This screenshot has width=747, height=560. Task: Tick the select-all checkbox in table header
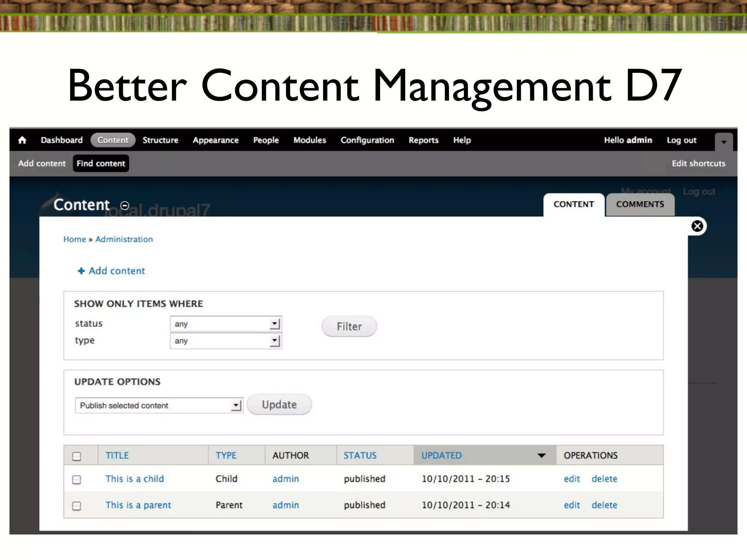77,456
